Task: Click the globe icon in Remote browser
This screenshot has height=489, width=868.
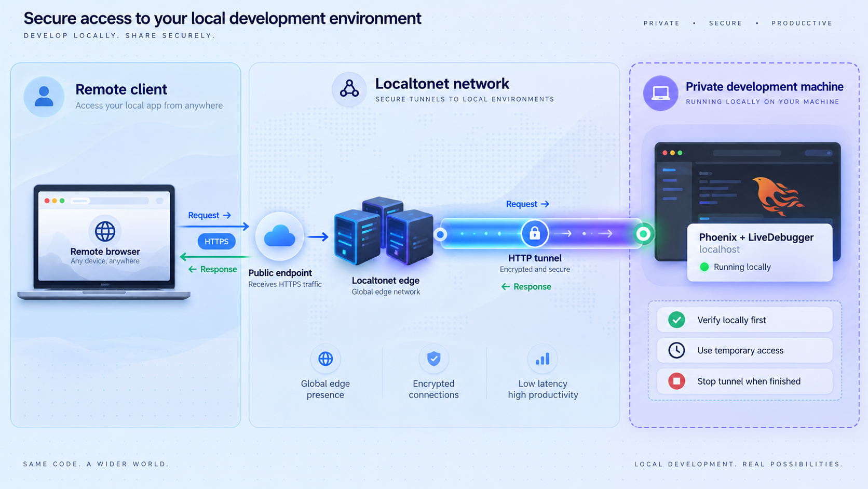Action: pyautogui.click(x=105, y=231)
